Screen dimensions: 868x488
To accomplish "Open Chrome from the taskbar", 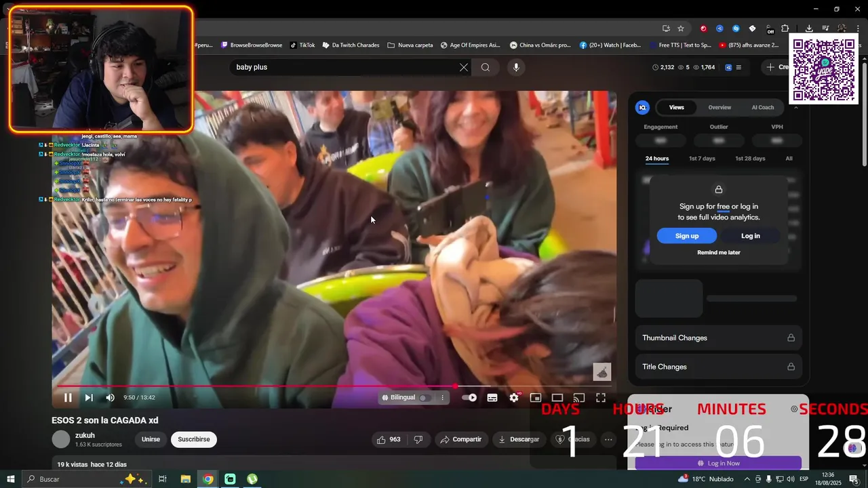I will pos(208,479).
